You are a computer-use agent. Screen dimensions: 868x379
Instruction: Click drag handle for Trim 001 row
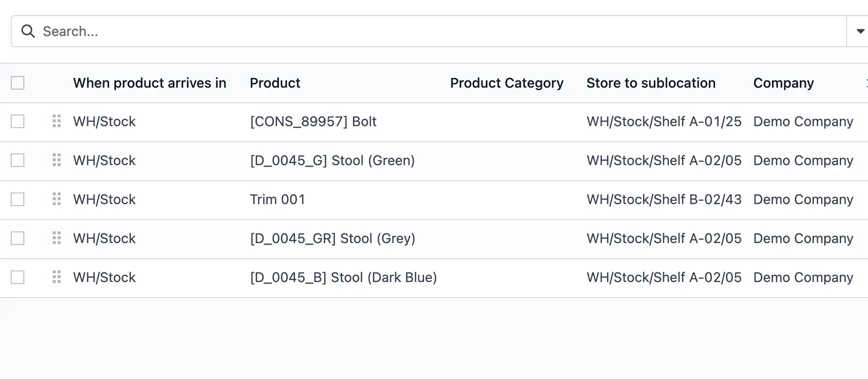coord(56,199)
